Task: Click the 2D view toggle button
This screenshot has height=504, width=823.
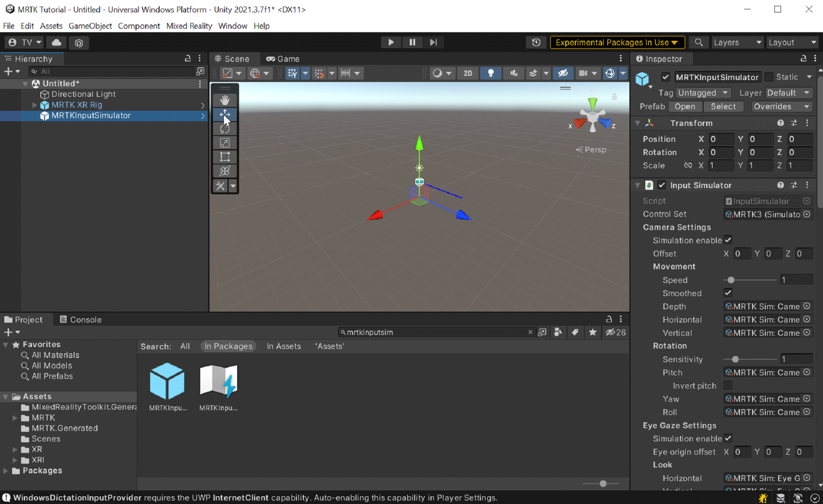Action: [468, 72]
